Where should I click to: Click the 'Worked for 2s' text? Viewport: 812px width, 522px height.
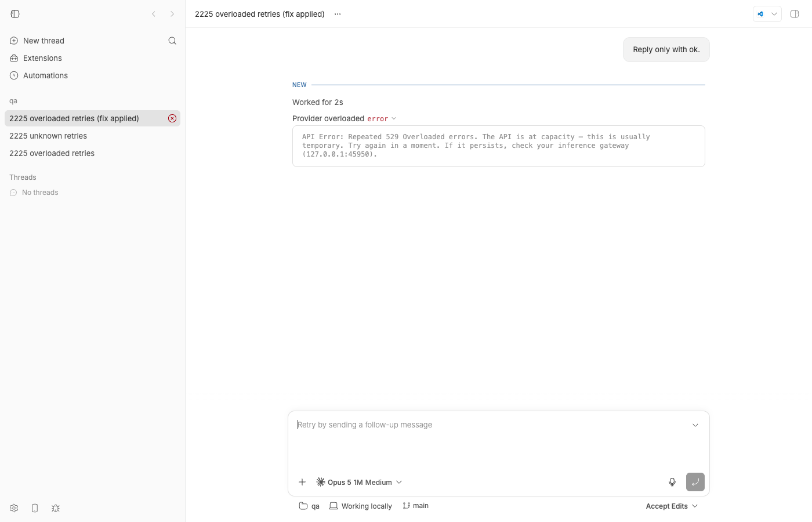point(318,102)
